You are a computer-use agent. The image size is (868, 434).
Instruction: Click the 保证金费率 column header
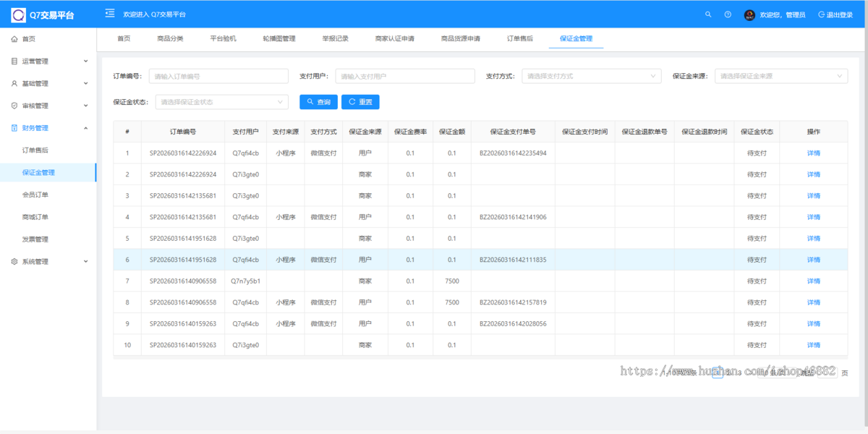(410, 132)
